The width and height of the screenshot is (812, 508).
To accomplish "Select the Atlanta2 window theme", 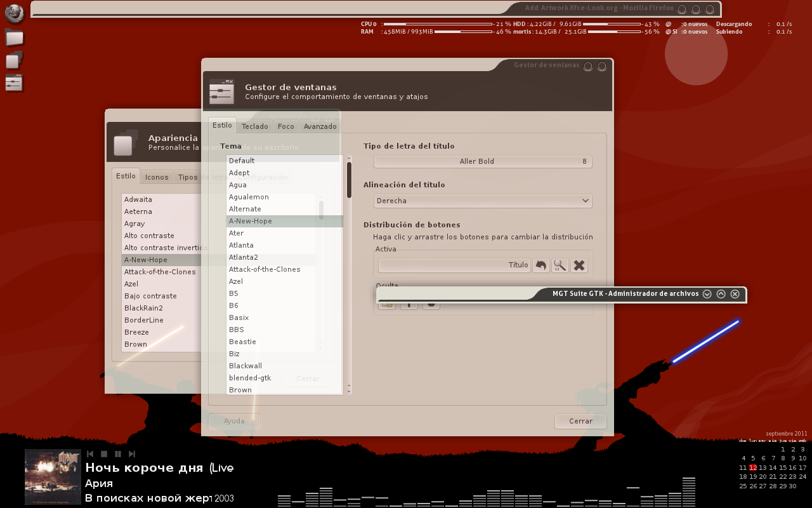I will click(x=284, y=257).
